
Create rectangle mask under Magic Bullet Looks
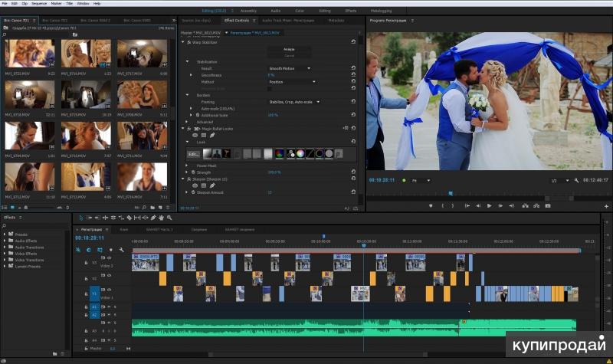[x=204, y=136]
